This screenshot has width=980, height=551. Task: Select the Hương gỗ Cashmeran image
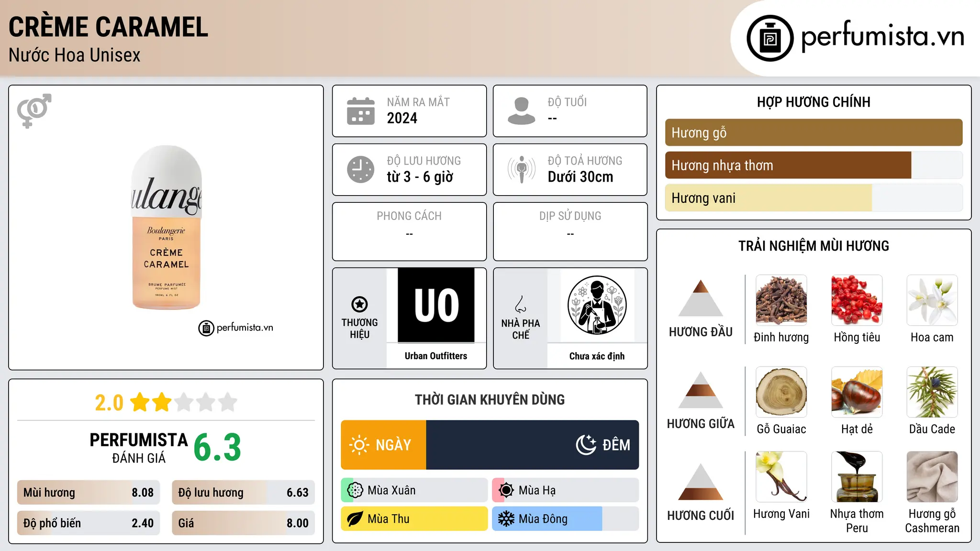pyautogui.click(x=932, y=477)
